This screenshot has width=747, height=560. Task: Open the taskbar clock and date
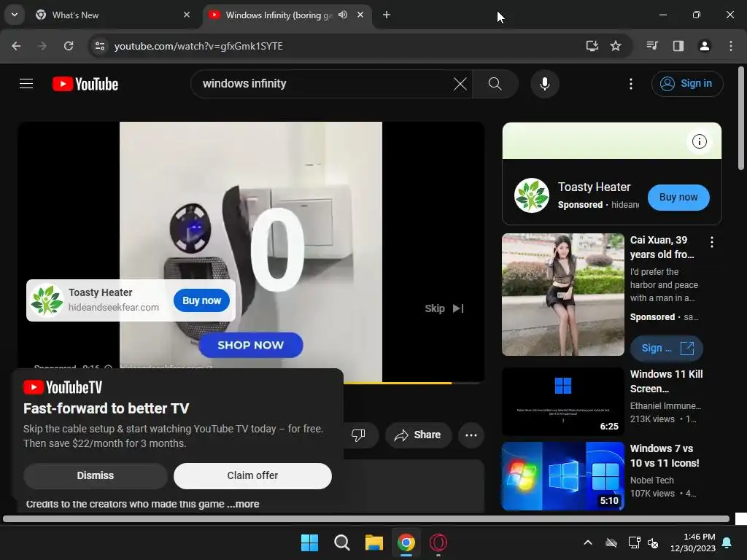pyautogui.click(x=693, y=542)
